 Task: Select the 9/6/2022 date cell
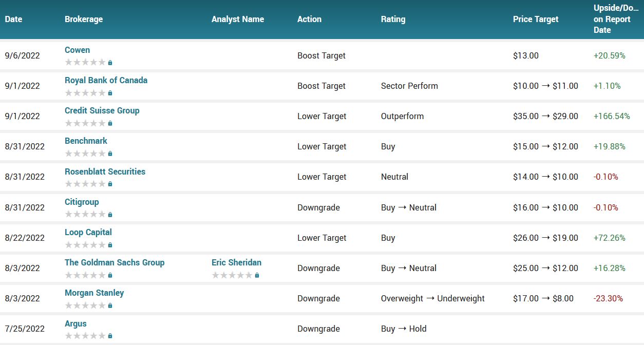(22, 55)
